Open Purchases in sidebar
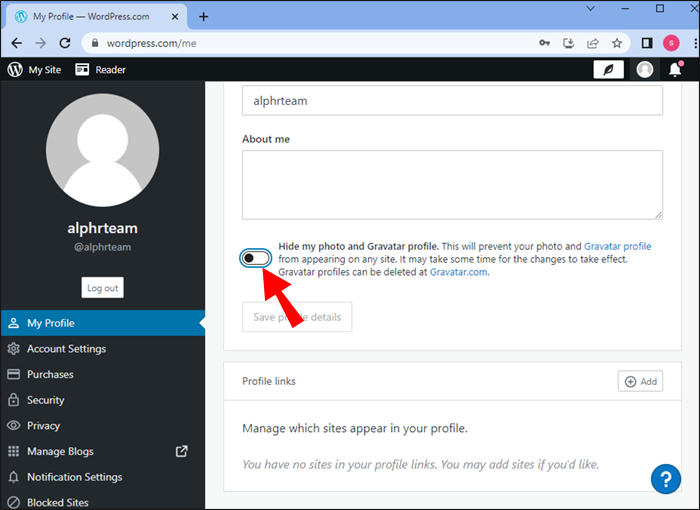700x510 pixels. (103, 374)
